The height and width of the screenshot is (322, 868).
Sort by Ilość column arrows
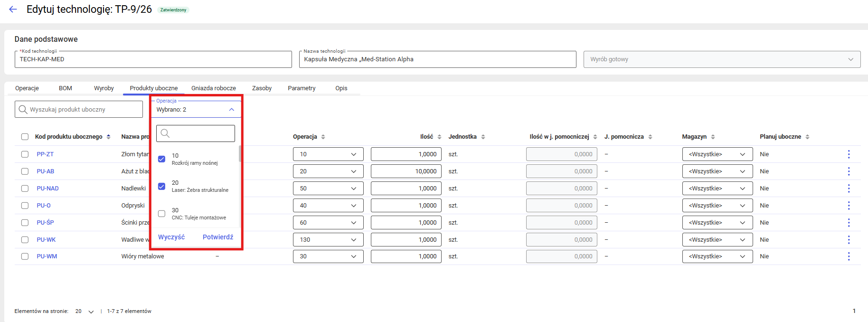pos(439,137)
